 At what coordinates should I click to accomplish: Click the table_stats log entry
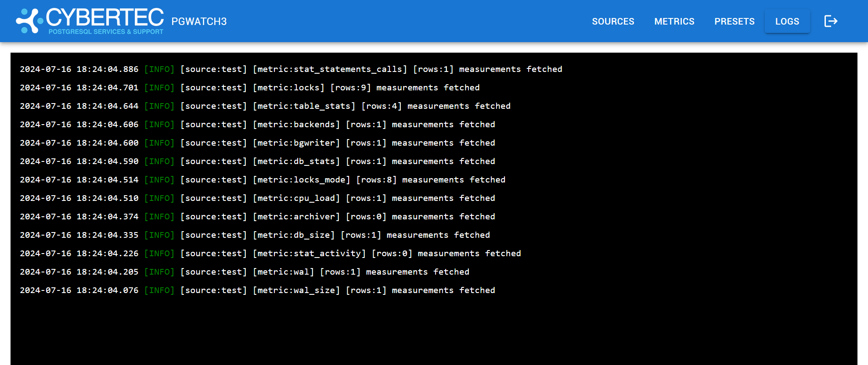[x=265, y=106]
